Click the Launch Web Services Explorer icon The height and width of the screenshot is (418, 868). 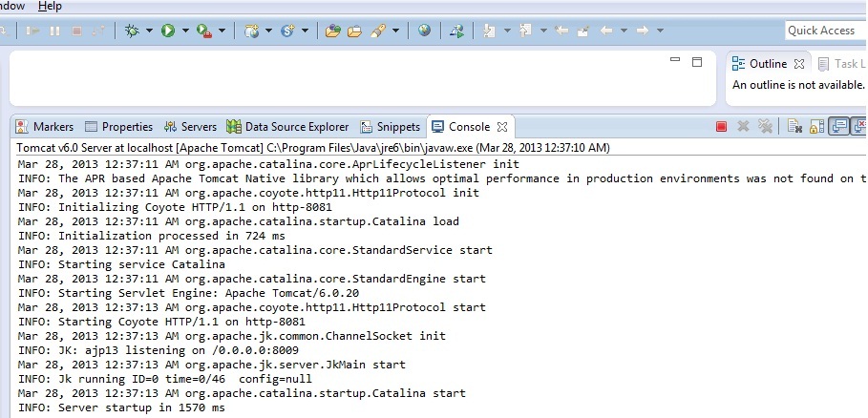(456, 31)
